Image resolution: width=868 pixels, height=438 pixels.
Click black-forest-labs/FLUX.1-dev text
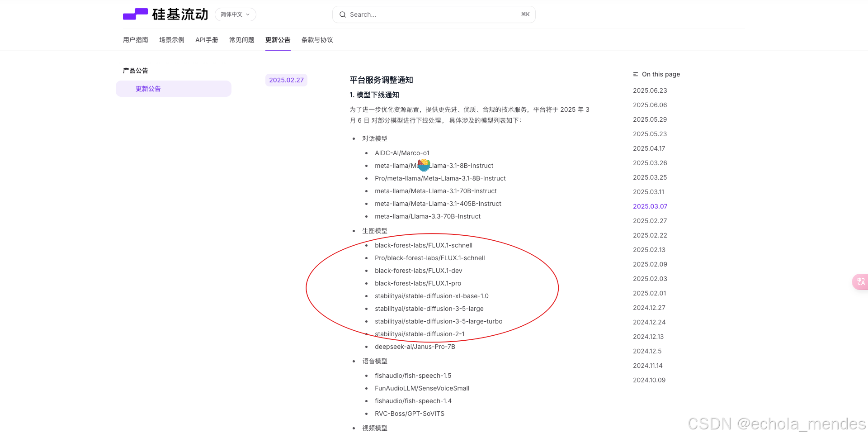419,271
